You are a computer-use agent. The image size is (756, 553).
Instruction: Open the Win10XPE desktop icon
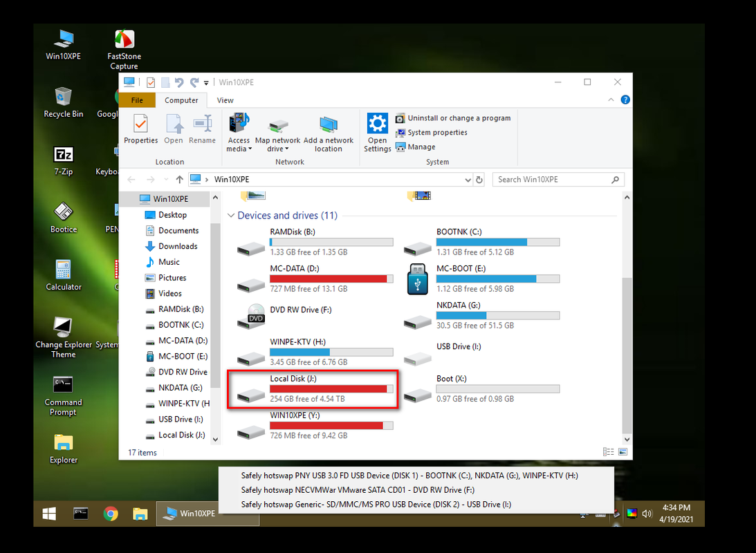[63, 44]
